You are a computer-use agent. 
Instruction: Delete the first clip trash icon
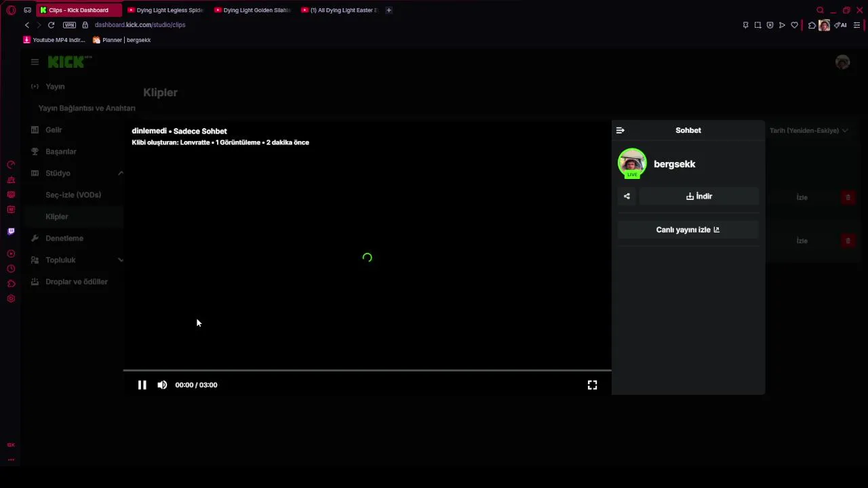(848, 197)
